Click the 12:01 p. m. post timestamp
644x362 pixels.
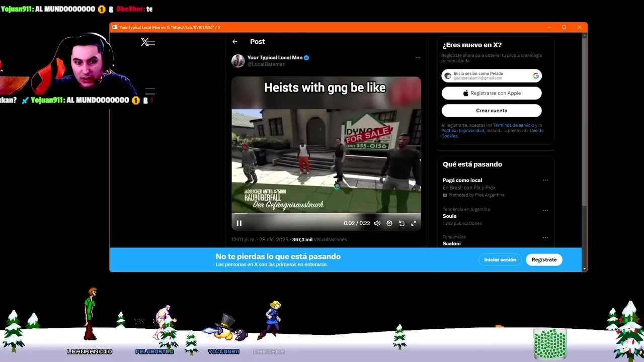point(261,240)
